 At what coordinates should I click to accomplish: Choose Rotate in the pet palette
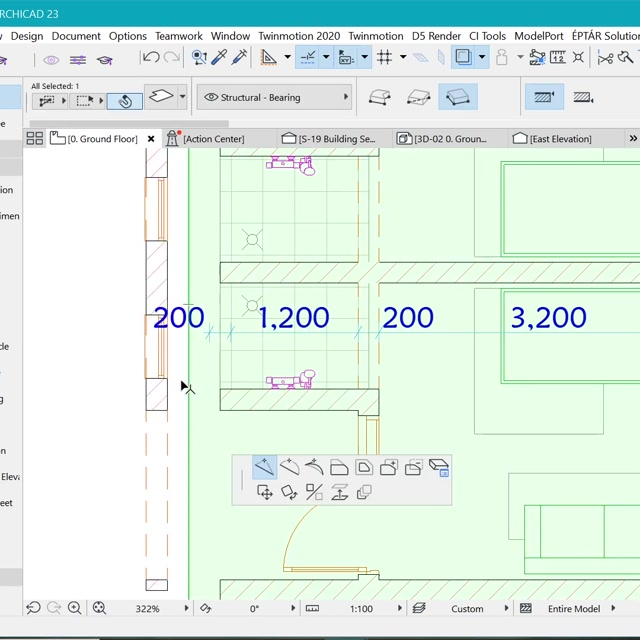click(x=289, y=492)
